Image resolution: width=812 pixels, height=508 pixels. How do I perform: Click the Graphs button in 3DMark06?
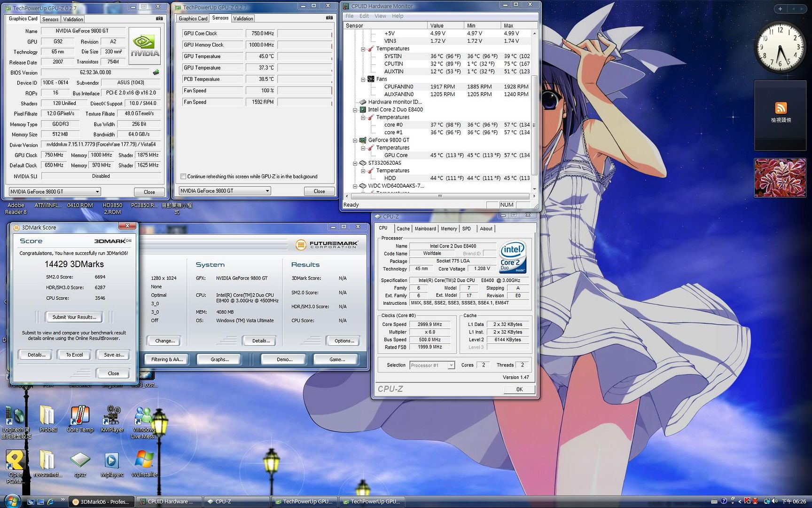coord(219,359)
